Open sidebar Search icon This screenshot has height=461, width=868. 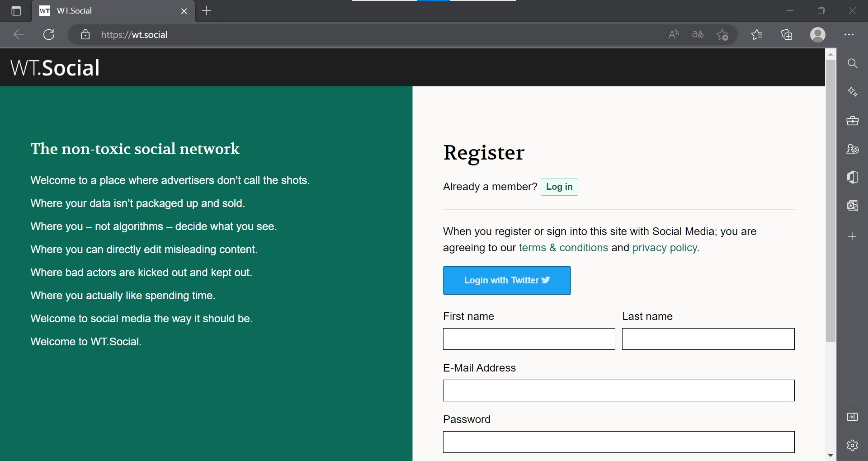point(853,63)
